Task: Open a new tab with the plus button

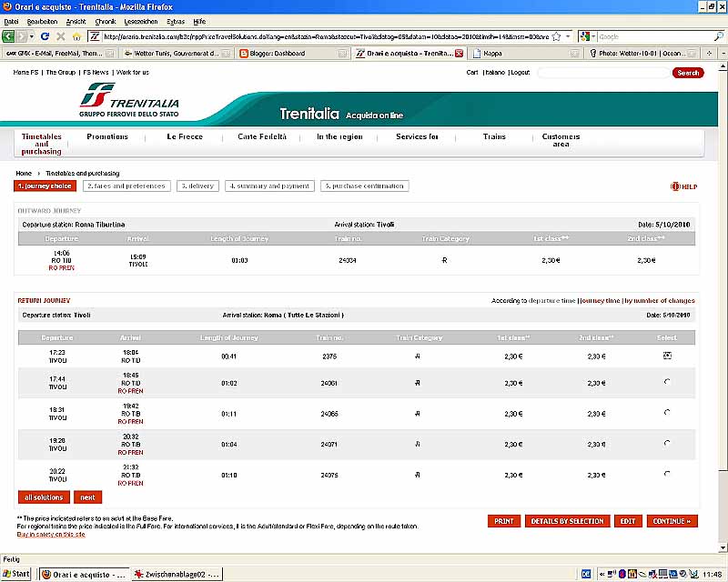Action: pos(709,54)
